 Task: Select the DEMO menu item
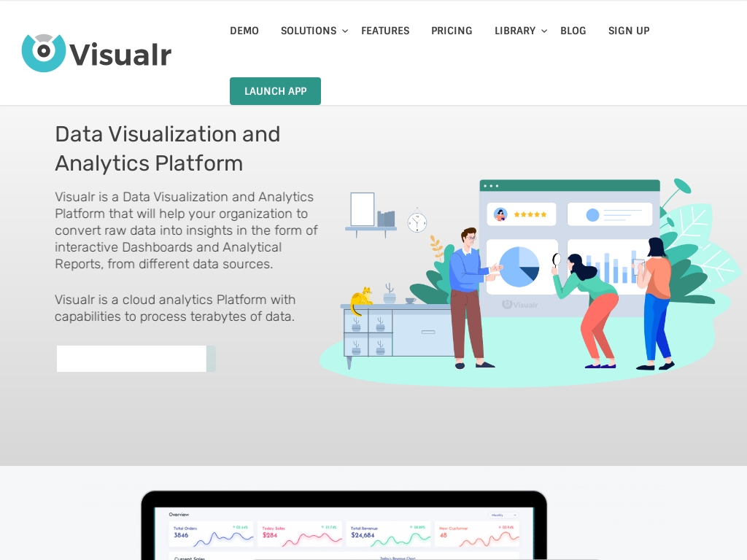click(x=244, y=31)
